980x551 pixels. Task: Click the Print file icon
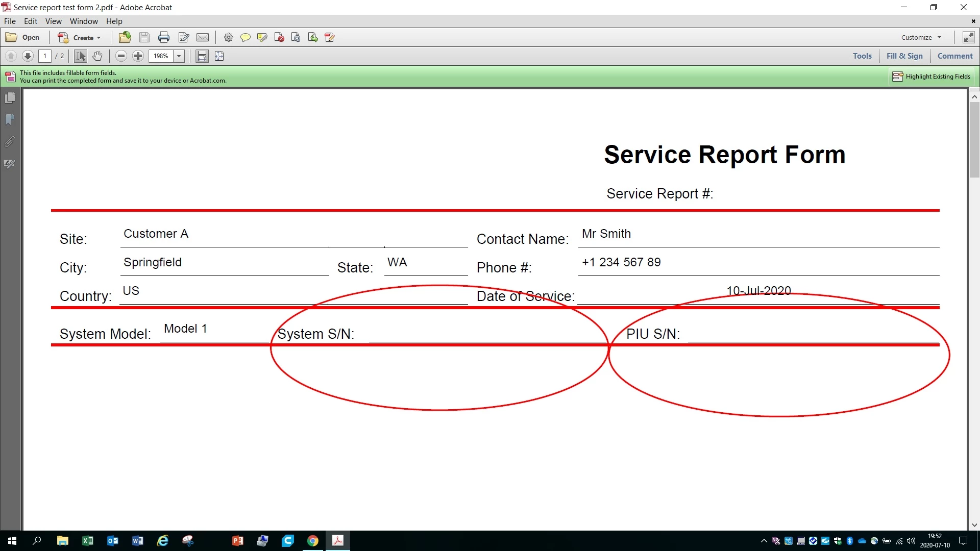click(x=164, y=37)
